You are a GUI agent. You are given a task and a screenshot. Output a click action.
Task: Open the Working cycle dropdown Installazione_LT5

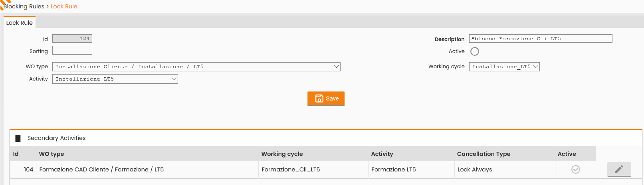click(x=504, y=67)
